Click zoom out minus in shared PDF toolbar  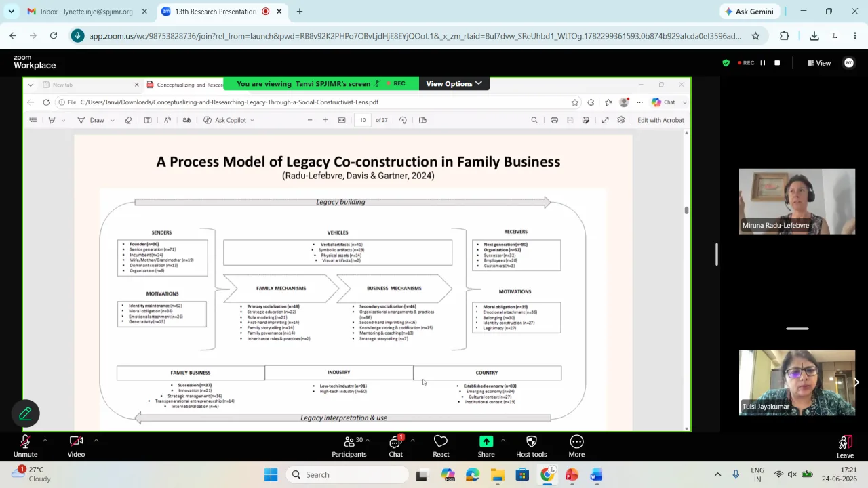coord(310,120)
